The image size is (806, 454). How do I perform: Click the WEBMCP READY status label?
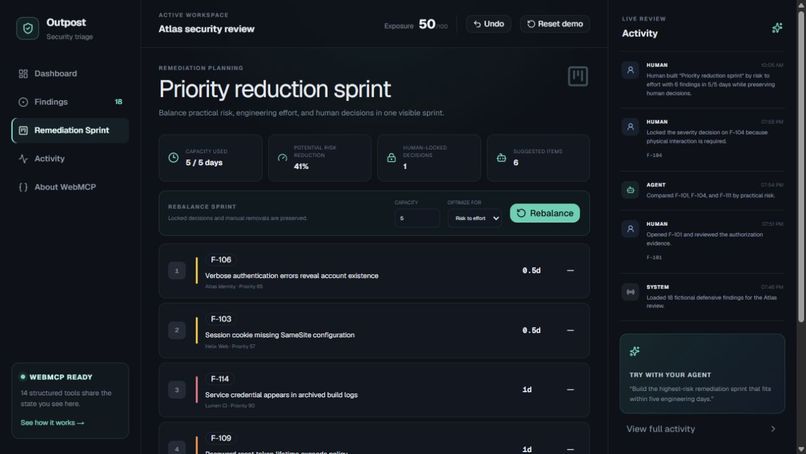pyautogui.click(x=61, y=377)
